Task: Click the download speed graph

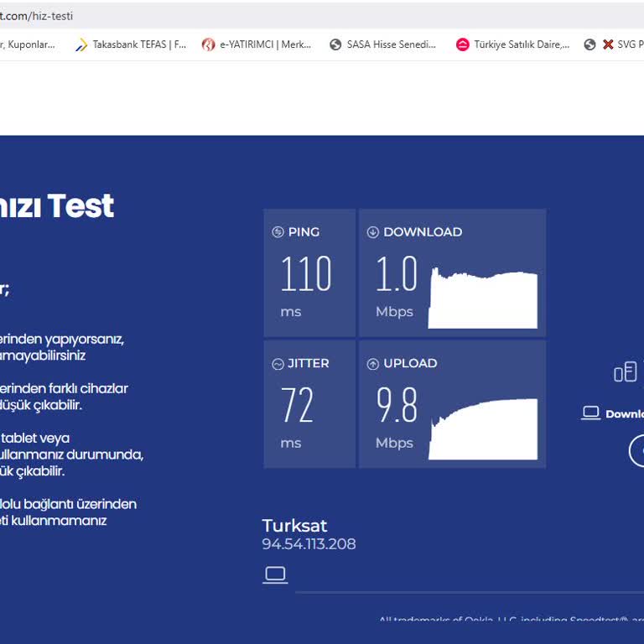Action: (x=483, y=299)
